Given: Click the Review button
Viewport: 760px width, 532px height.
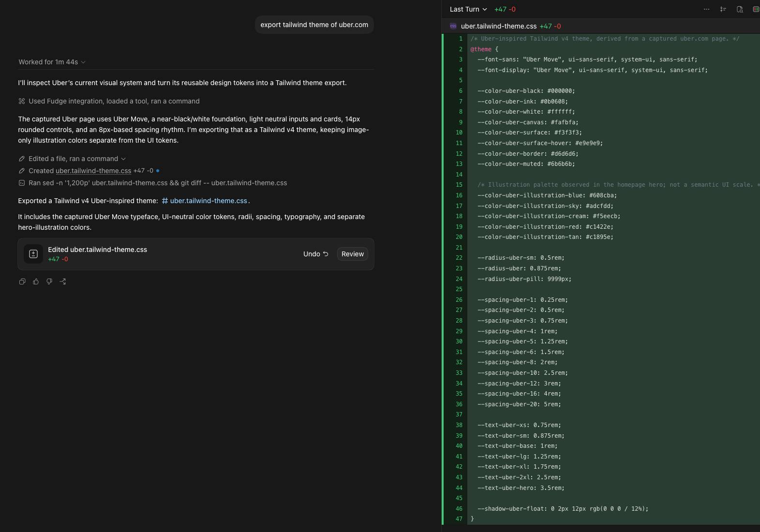Looking at the screenshot, I should [353, 254].
